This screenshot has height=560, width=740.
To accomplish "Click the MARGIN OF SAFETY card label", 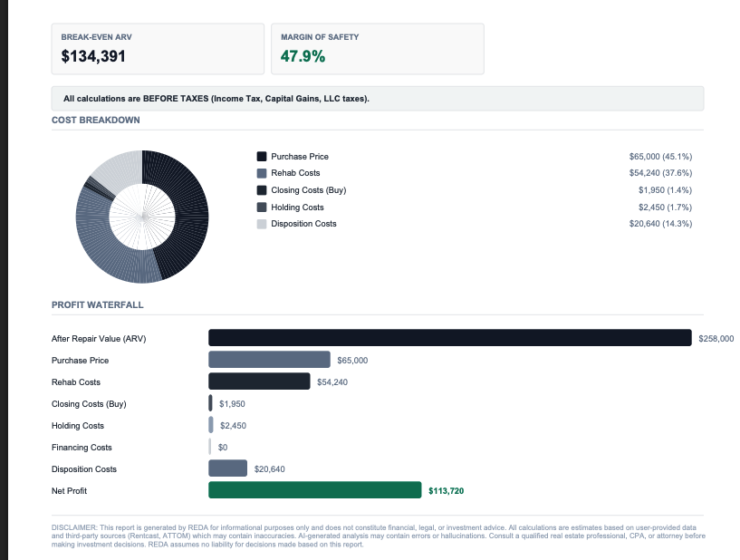I will pos(320,37).
